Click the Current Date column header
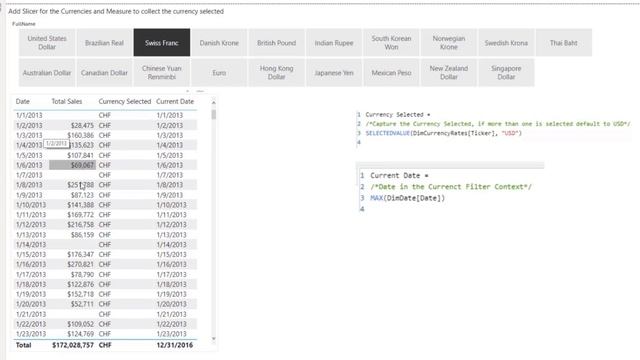 click(x=175, y=101)
